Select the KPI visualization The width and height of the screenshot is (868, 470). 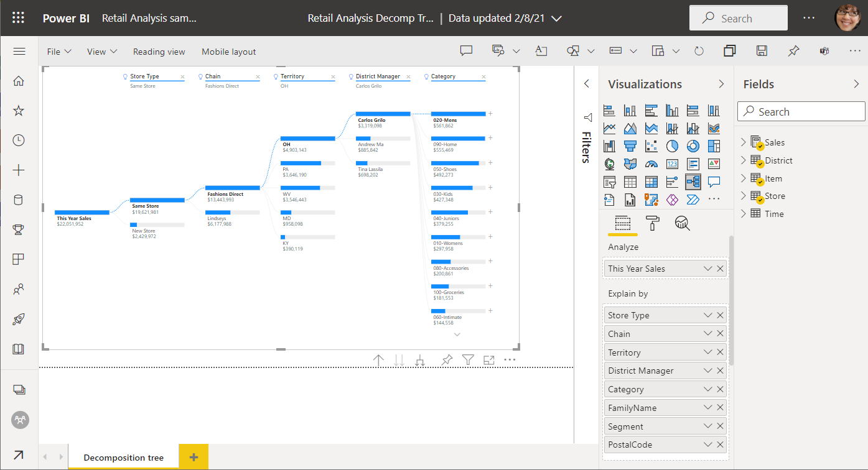pyautogui.click(x=714, y=164)
